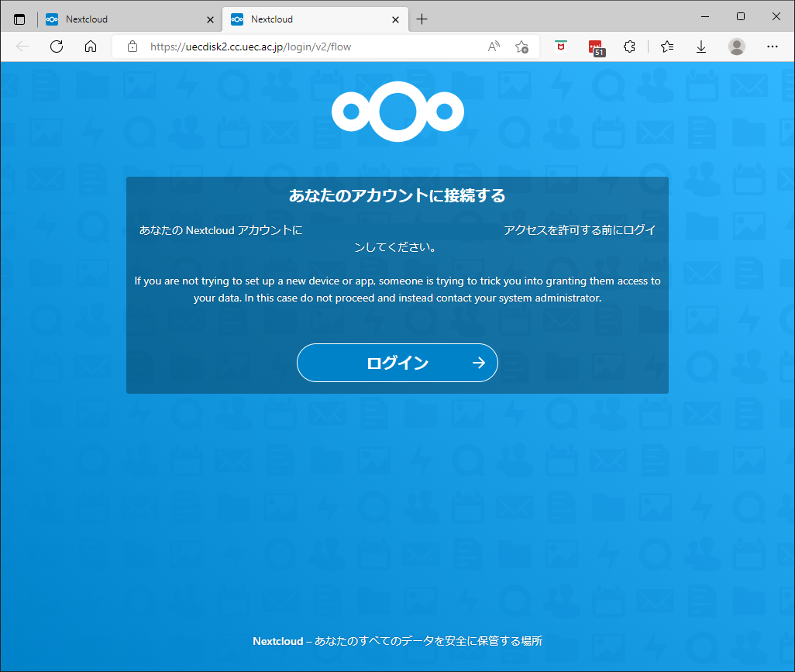Go to the browser home page
The height and width of the screenshot is (672, 795).
(x=91, y=47)
